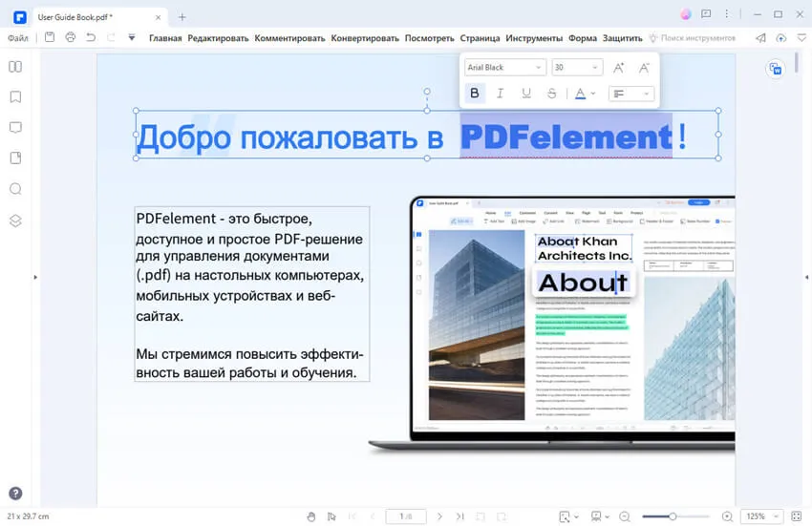Viewport: 812px width, 526px height.
Task: Open the font size dropdown showing 30
Action: tap(577, 68)
